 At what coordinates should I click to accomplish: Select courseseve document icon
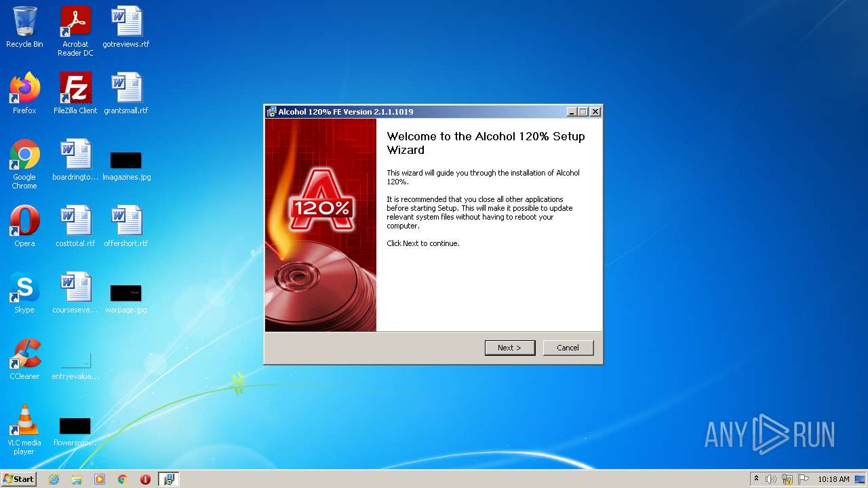75,293
